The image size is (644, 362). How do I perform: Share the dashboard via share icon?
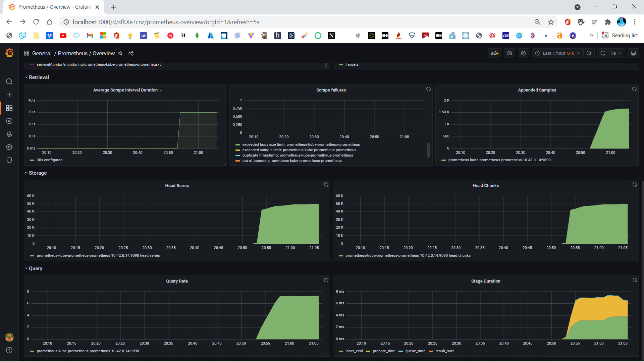click(131, 53)
